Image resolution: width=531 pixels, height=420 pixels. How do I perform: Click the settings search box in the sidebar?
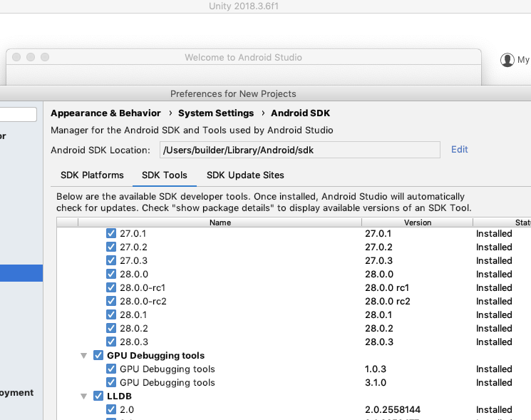tap(19, 114)
